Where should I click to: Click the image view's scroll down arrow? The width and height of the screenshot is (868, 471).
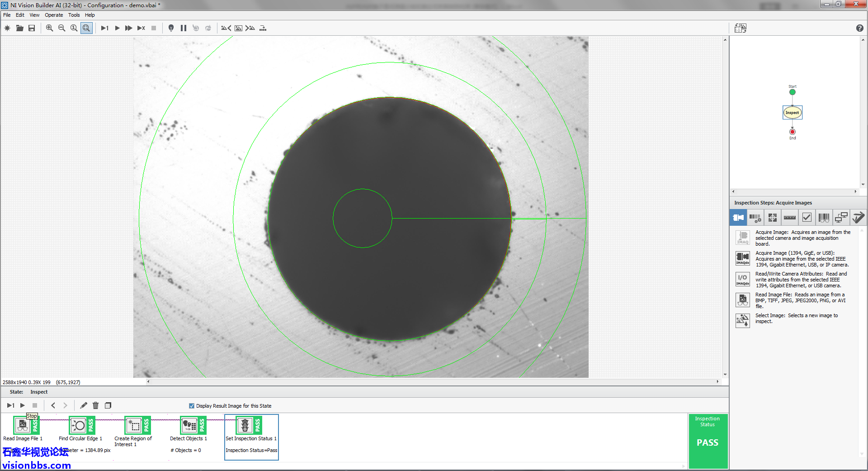point(725,374)
